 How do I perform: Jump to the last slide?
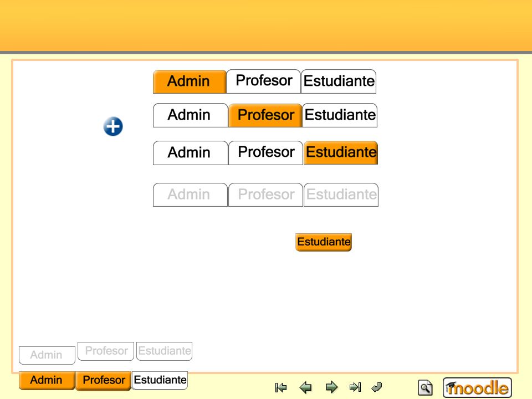tap(355, 387)
